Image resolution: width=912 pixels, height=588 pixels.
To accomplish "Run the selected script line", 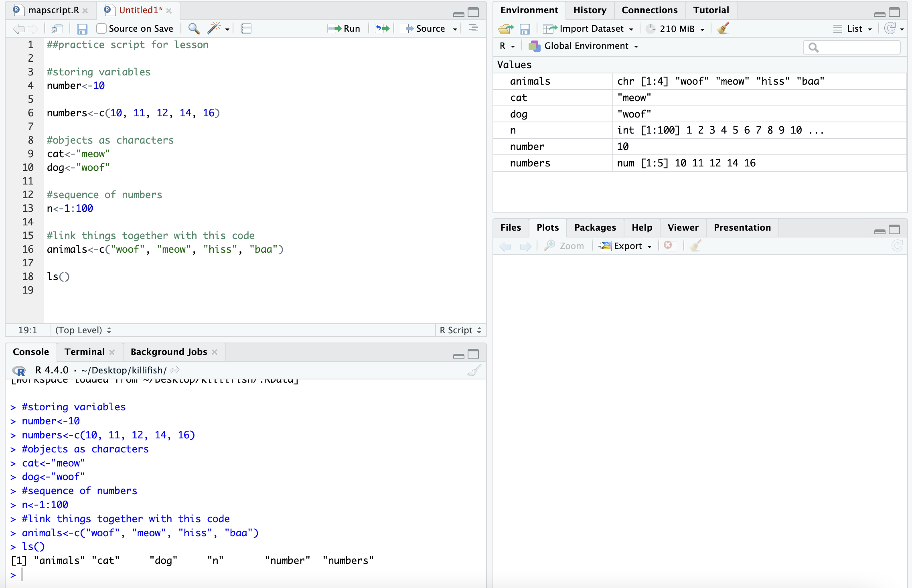I will (343, 28).
